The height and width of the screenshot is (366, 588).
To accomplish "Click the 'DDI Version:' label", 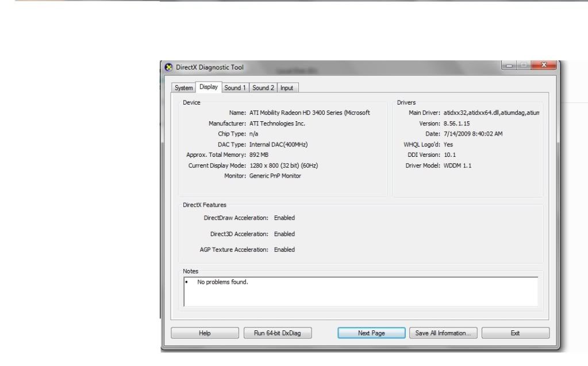I will click(x=424, y=155).
